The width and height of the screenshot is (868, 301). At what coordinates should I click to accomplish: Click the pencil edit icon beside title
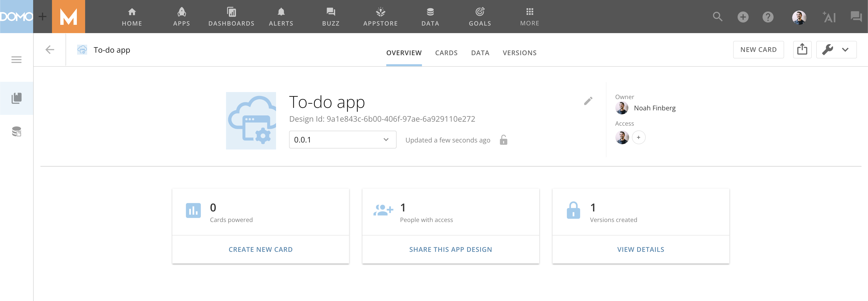[588, 101]
